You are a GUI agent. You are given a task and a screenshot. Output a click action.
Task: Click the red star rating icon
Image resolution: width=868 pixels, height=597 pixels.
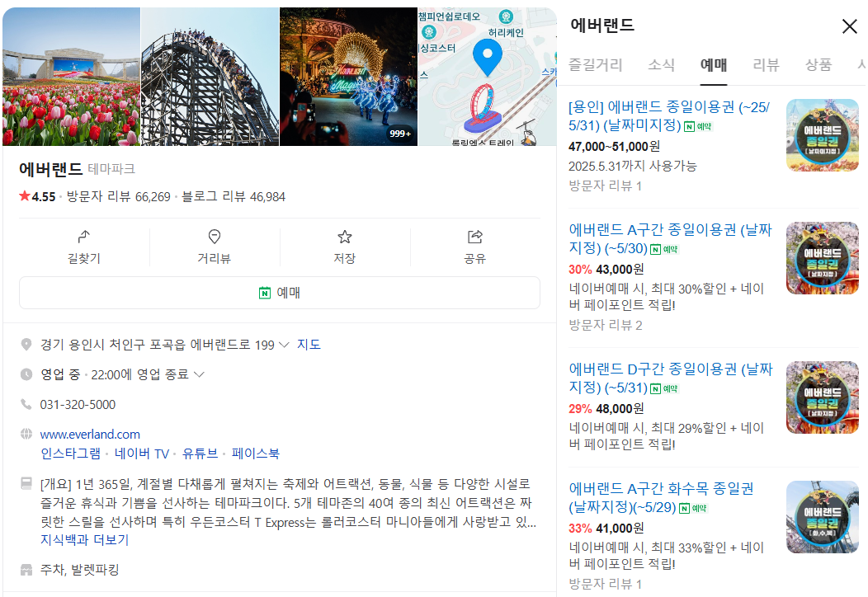[25, 196]
